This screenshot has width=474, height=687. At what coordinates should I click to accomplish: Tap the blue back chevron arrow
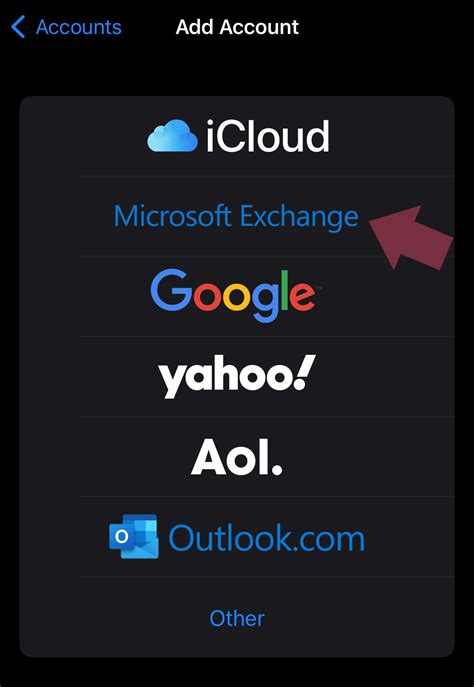tap(18, 27)
